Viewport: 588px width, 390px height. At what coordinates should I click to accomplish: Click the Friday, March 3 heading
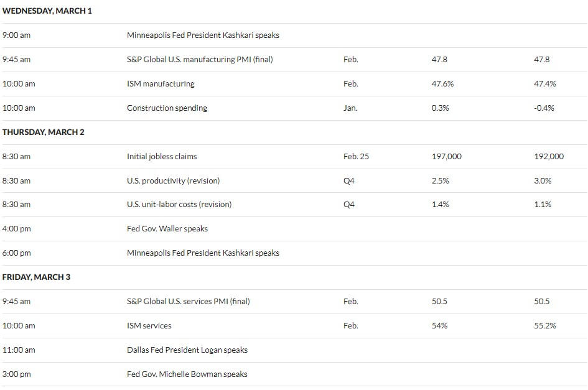pos(36,277)
